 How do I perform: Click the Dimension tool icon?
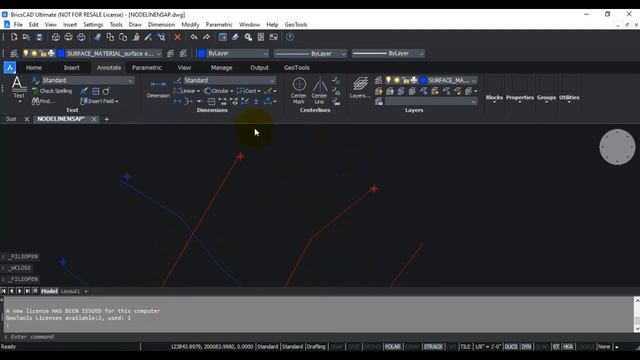click(x=158, y=88)
